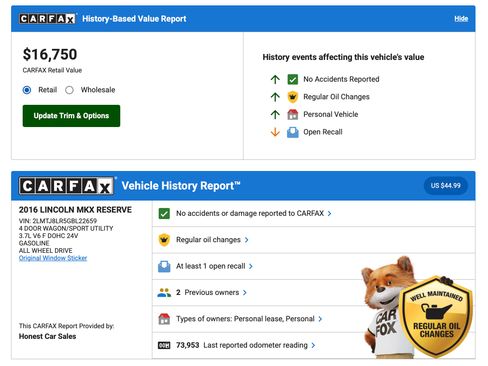Click the Well Maintained Regular Oil Changes badge
Viewport: 488px width, 366px height.
click(x=436, y=317)
